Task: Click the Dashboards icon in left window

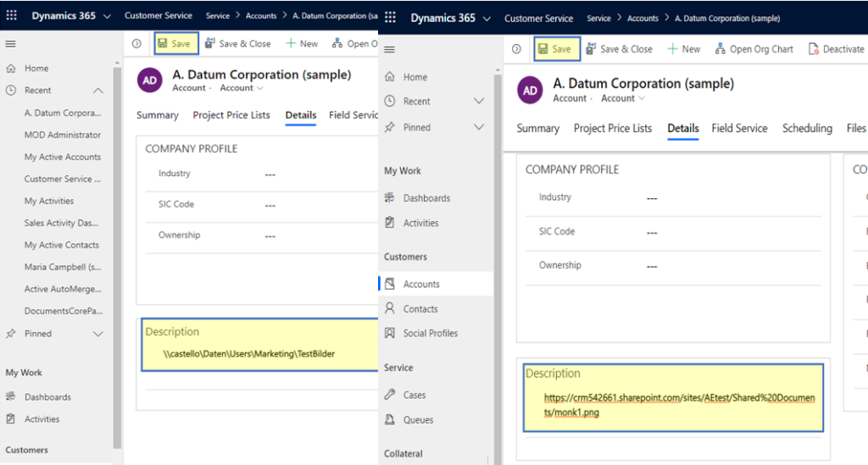Action: point(10,396)
